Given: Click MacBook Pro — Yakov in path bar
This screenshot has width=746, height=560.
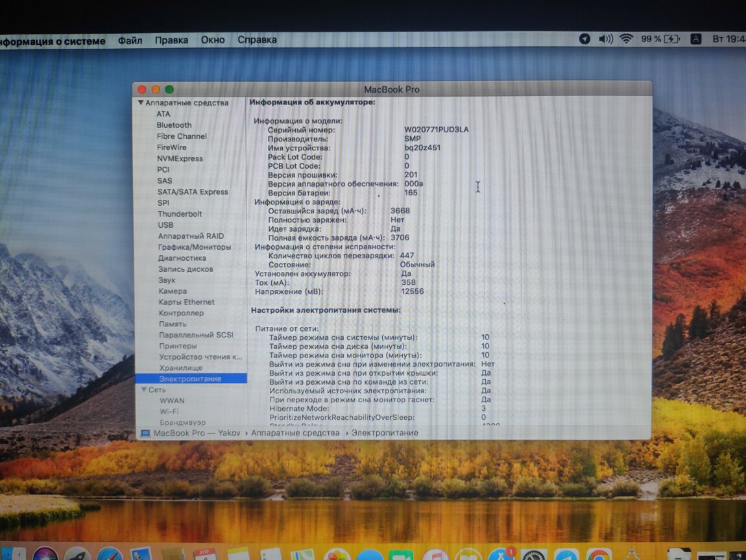Looking at the screenshot, I should click(197, 433).
